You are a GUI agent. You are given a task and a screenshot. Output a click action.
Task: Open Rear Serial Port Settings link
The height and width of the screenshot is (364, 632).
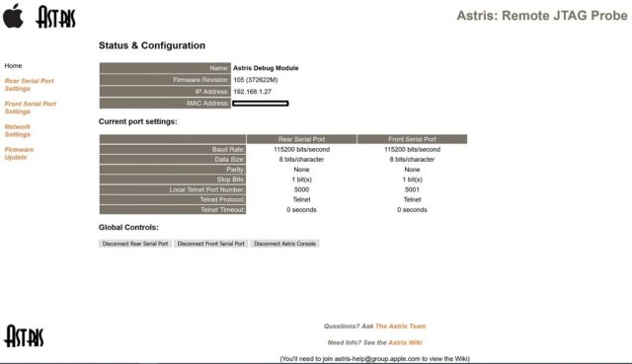click(x=29, y=85)
